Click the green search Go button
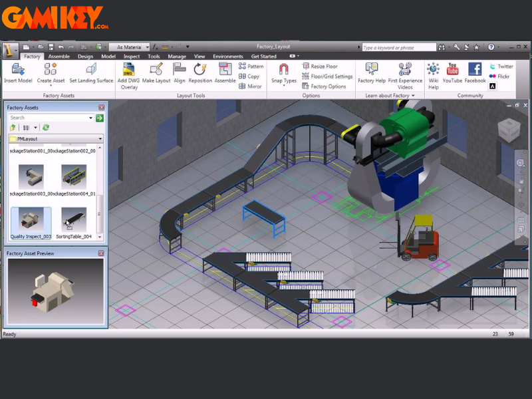This screenshot has height=399, width=532. pos(98,116)
